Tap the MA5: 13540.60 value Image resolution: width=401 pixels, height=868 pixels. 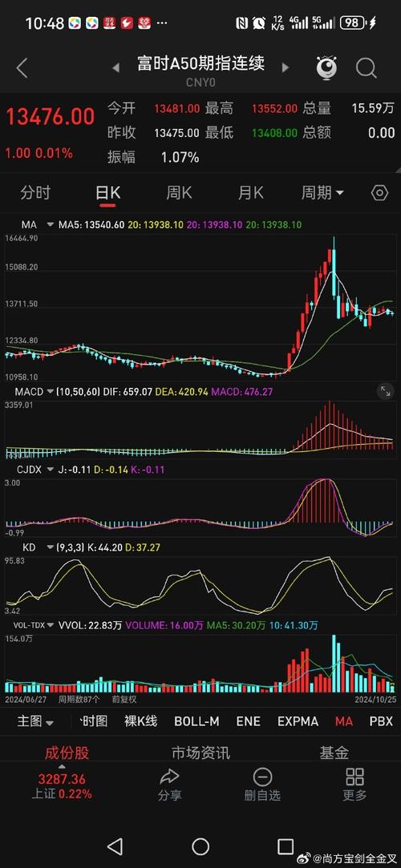pyautogui.click(x=92, y=224)
